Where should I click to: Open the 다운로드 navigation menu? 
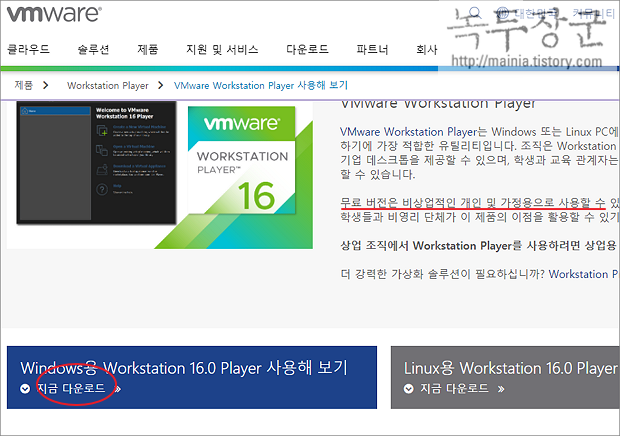click(x=307, y=49)
